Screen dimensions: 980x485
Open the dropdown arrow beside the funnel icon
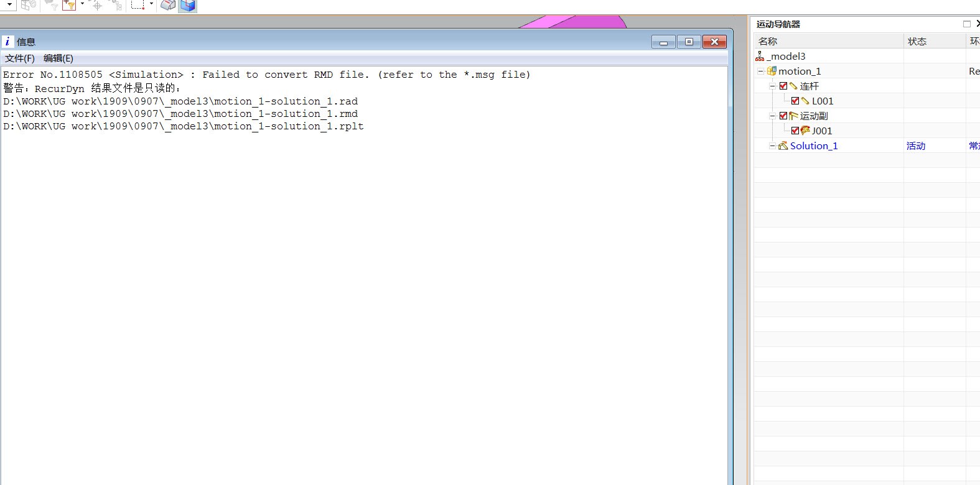pos(82,4)
